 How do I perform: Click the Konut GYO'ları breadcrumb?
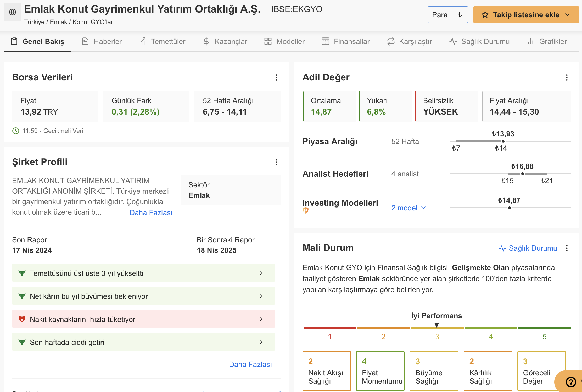tap(93, 22)
